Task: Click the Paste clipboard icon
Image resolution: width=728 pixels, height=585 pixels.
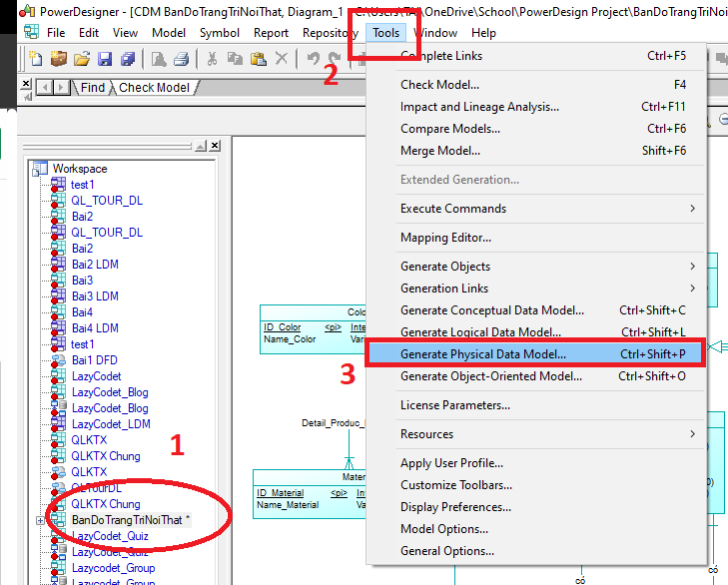Action: coord(258,59)
